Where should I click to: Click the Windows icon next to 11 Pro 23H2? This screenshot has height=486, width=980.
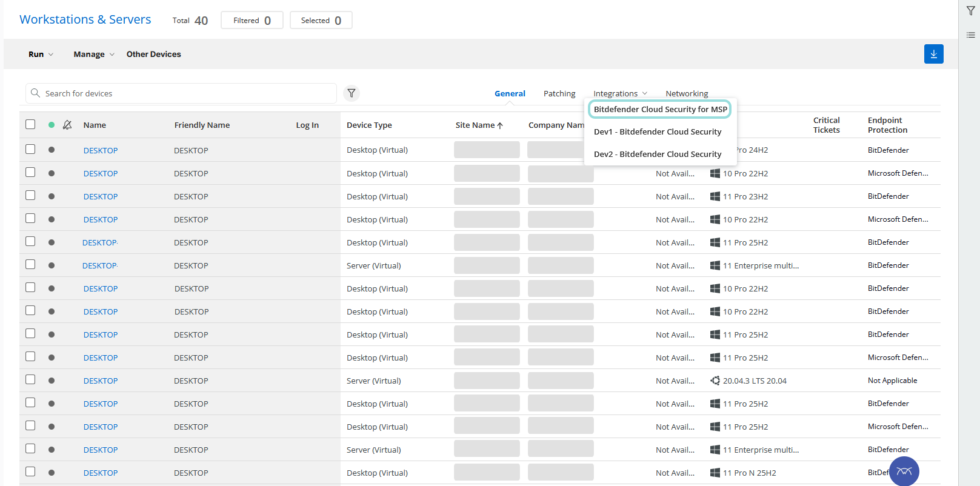pos(715,196)
